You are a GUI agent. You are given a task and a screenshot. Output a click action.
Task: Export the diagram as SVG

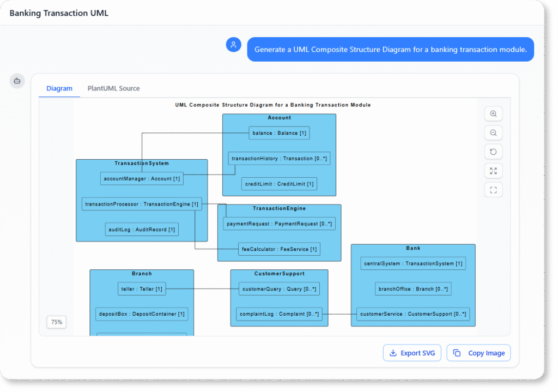[x=412, y=353]
